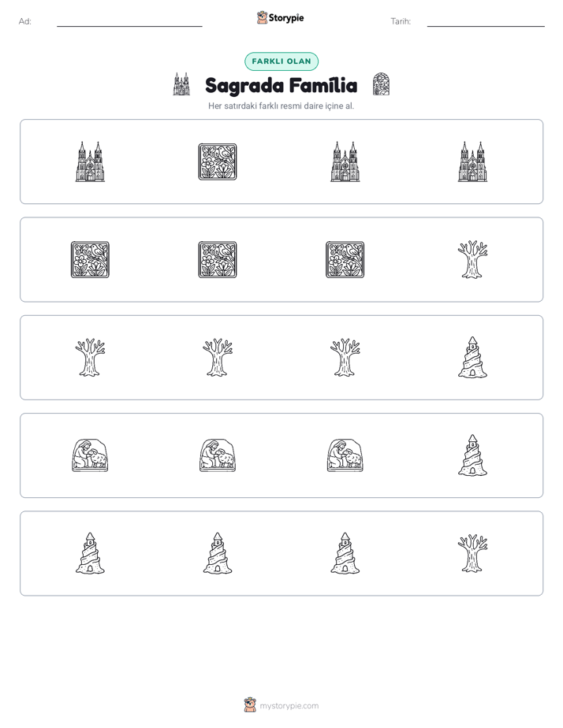Click the cathedral icon beside the title
Screen dimensions: 563x728
click(181, 84)
